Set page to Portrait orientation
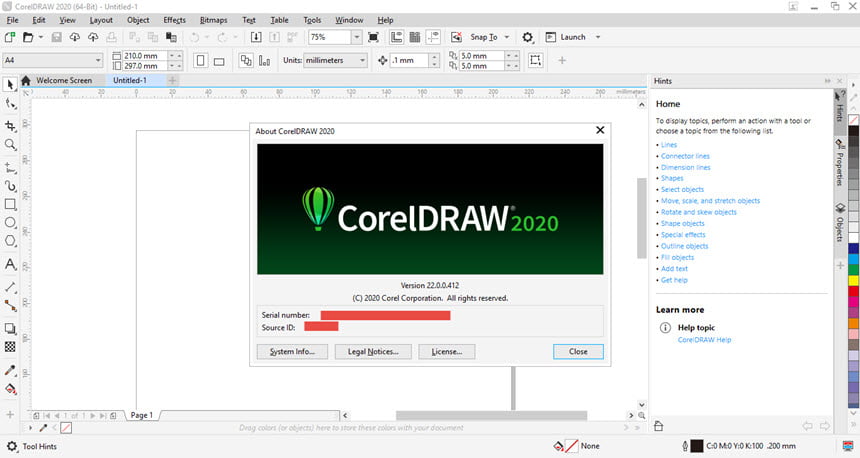Image resolution: width=860 pixels, height=458 pixels. pos(201,60)
